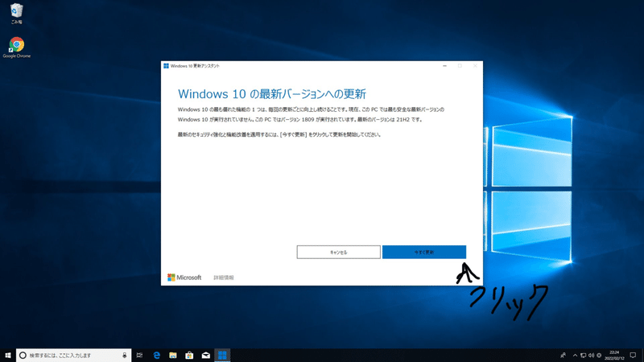Click the Cortana circle in search box
This screenshot has width=644, height=362.
pyautogui.click(x=23, y=355)
